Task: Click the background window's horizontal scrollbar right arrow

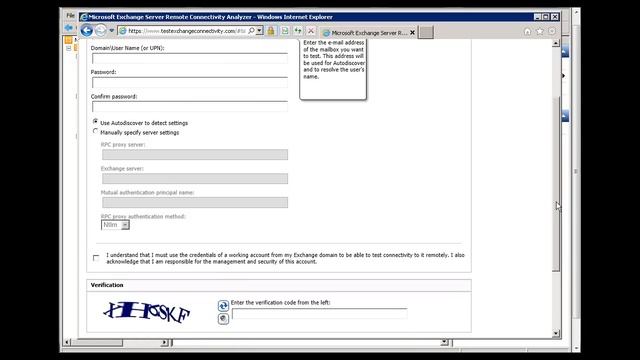Action: [164, 342]
